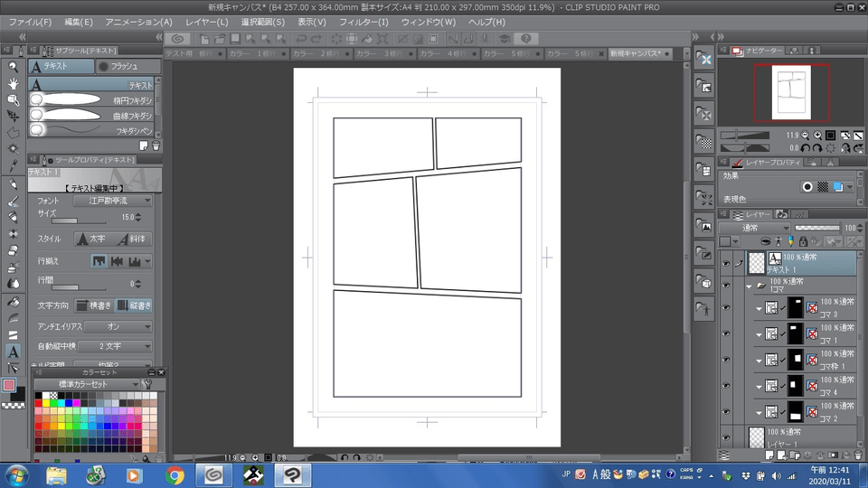Click the redo arrow icon
The width and height of the screenshot is (868, 488).
point(316,39)
